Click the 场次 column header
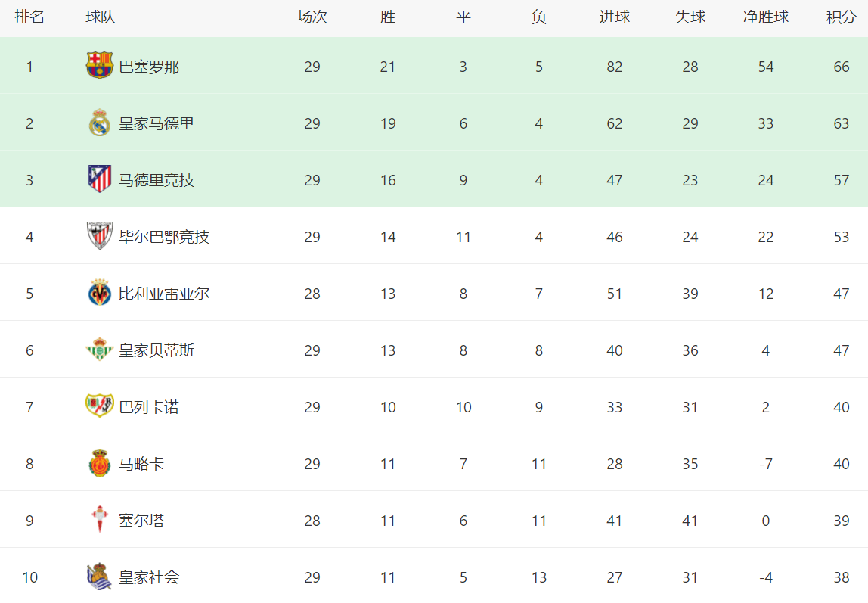 (312, 17)
